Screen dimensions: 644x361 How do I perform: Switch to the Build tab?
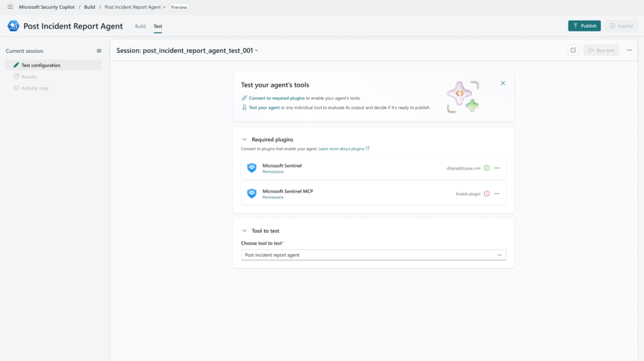(x=140, y=26)
